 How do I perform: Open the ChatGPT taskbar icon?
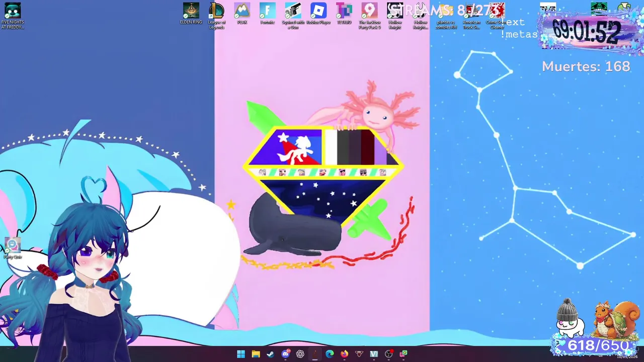300,354
